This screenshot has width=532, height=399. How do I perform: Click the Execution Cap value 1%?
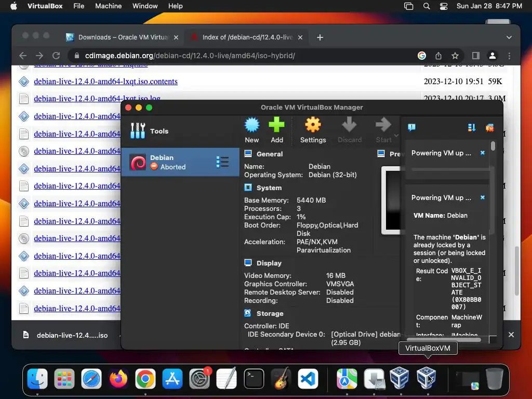tap(301, 217)
